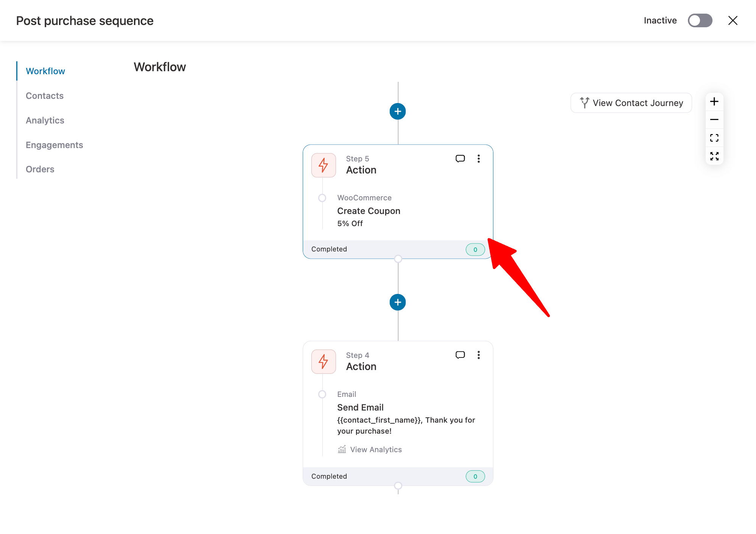The width and height of the screenshot is (756, 534).
Task: Open the Orders section in sidebar
Action: pos(40,169)
